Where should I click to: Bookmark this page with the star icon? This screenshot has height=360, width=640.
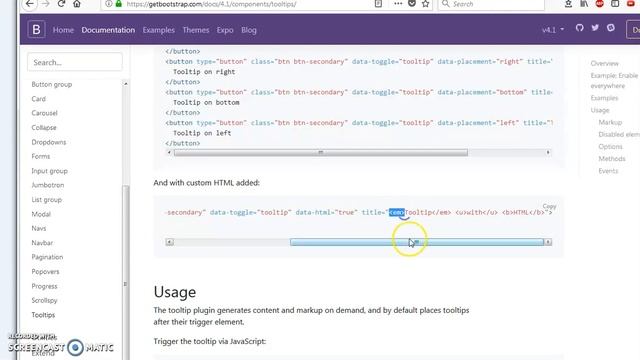coord(425,4)
